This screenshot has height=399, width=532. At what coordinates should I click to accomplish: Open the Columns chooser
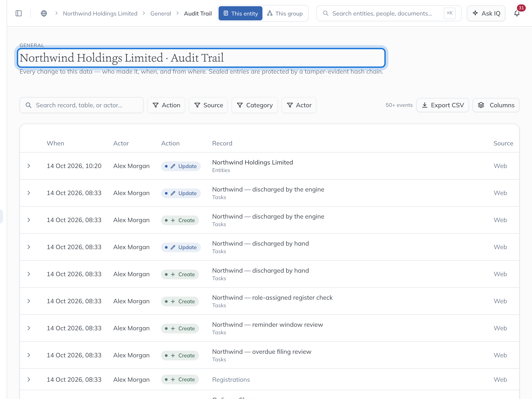coord(496,105)
